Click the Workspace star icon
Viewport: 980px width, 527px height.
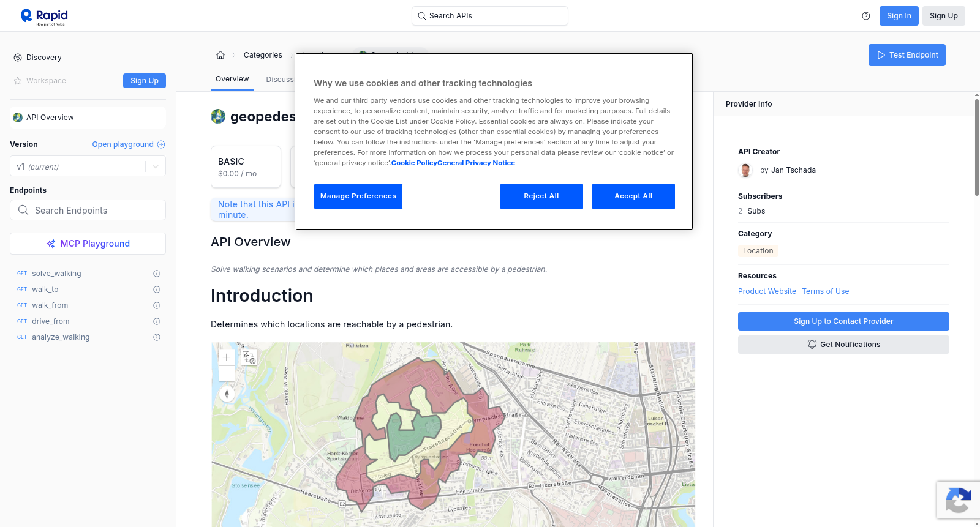18,81
